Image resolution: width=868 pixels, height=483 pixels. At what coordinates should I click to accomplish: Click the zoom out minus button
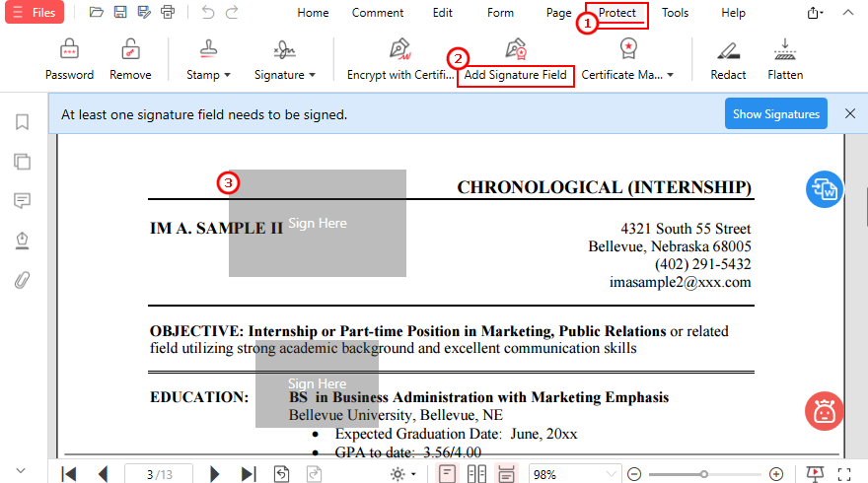point(634,474)
